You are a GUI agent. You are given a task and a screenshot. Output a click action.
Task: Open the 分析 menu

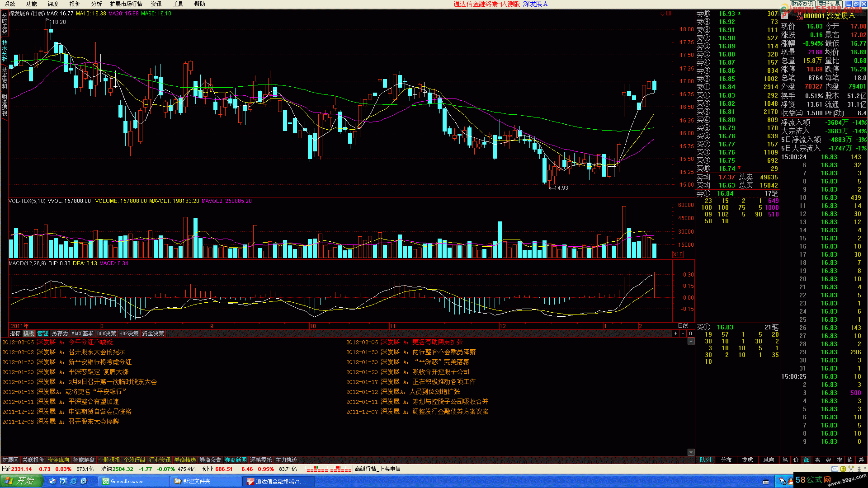coord(97,4)
